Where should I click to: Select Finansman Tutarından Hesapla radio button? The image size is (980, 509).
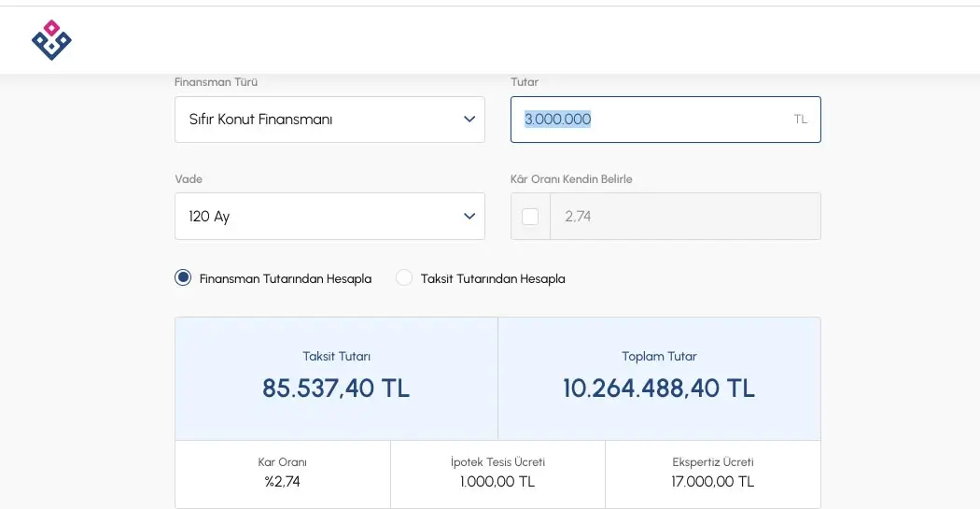tap(183, 278)
